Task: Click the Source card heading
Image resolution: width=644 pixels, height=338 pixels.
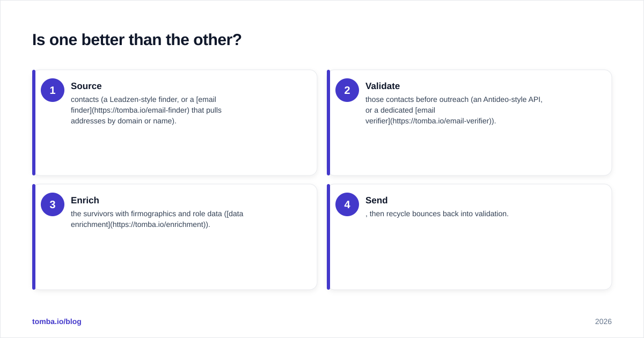Action: [86, 86]
